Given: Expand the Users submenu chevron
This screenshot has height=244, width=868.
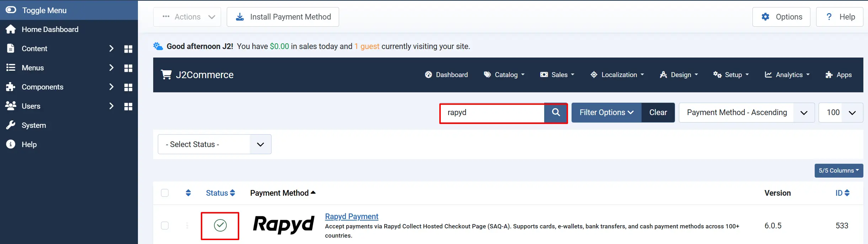Looking at the screenshot, I should 111,106.
